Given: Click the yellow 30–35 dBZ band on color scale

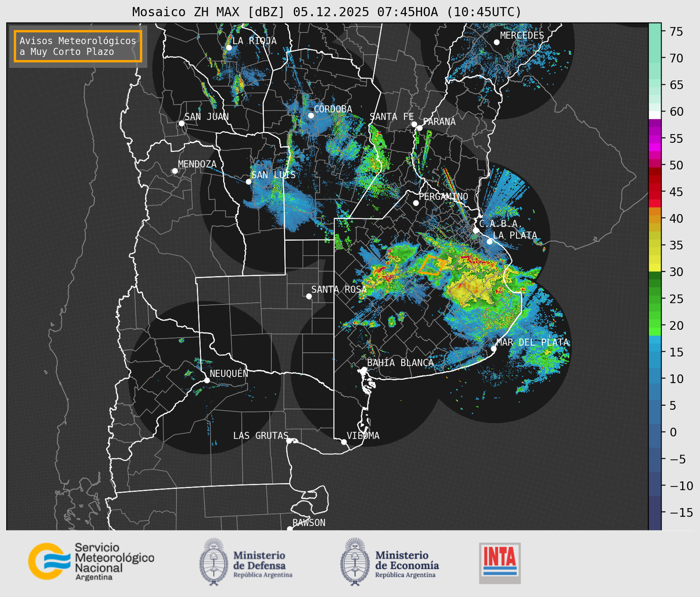Looking at the screenshot, I should click(x=655, y=257).
